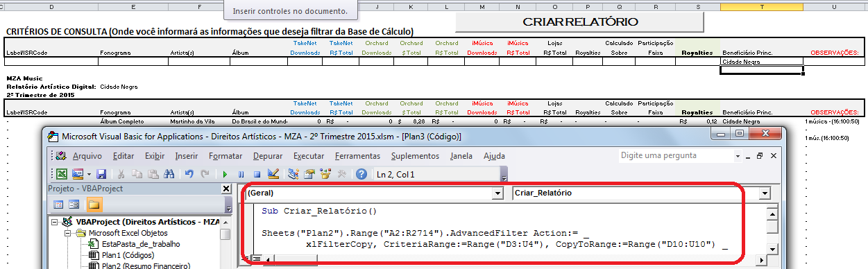The height and width of the screenshot is (269, 868).
Task: Open the Arquivo menu
Action: coord(87,156)
